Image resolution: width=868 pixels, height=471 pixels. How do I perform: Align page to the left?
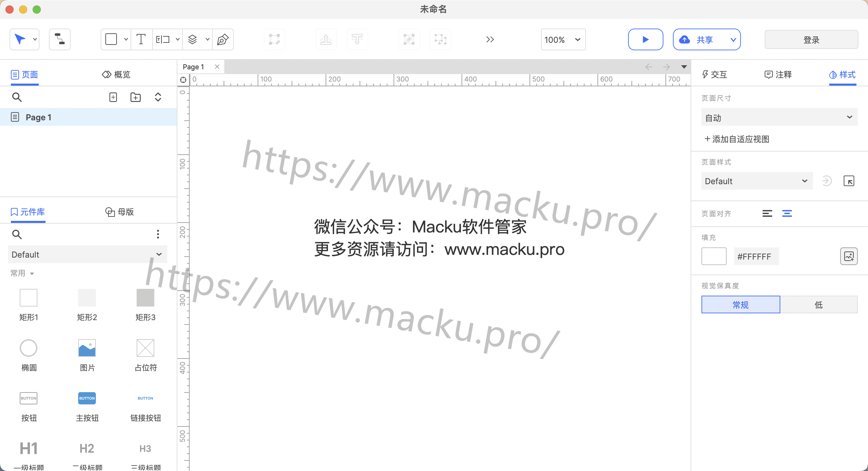pos(767,213)
